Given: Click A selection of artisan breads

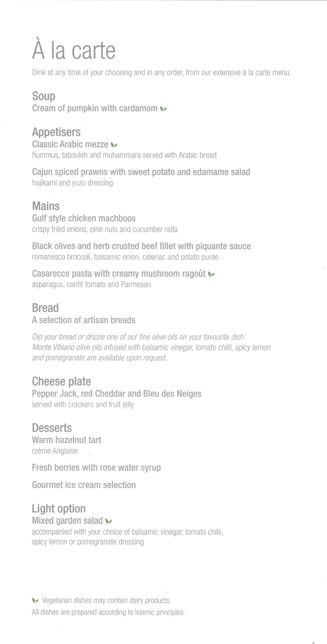Looking at the screenshot, I should click(83, 320).
